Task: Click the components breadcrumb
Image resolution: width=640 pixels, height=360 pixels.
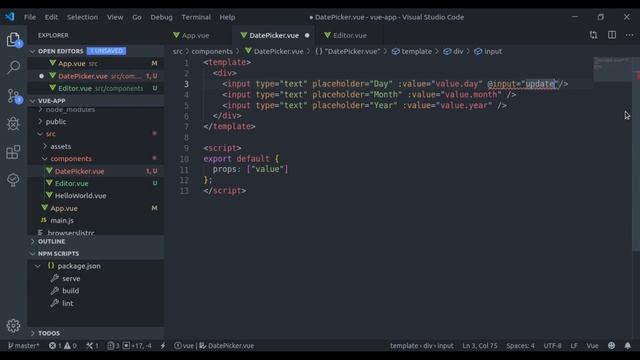Action: tap(212, 51)
